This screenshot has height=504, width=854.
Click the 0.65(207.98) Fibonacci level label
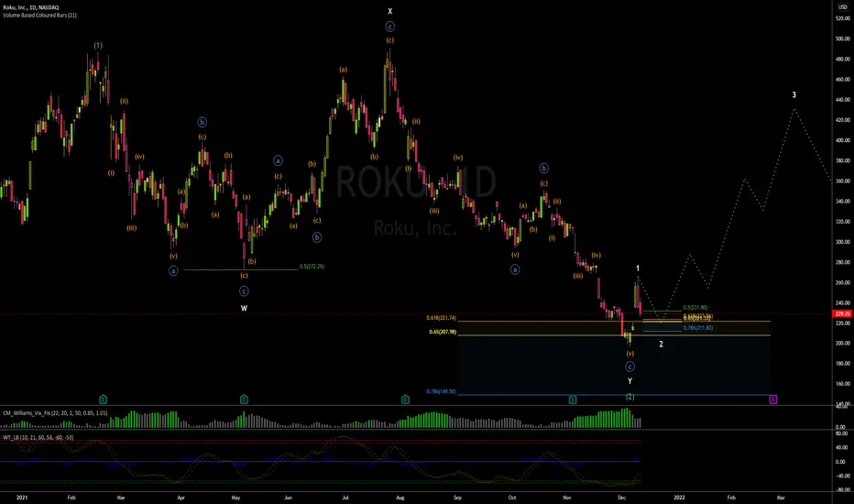pyautogui.click(x=443, y=332)
